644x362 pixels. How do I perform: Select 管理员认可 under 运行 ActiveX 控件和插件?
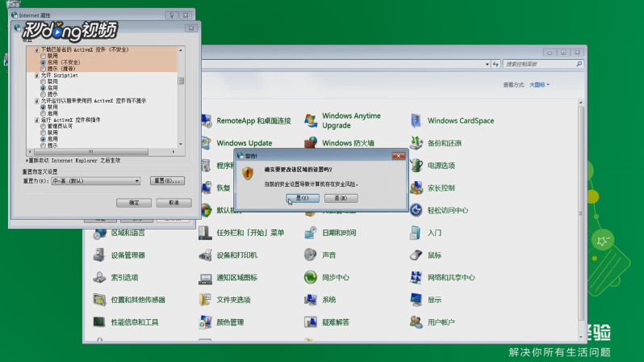click(x=43, y=126)
